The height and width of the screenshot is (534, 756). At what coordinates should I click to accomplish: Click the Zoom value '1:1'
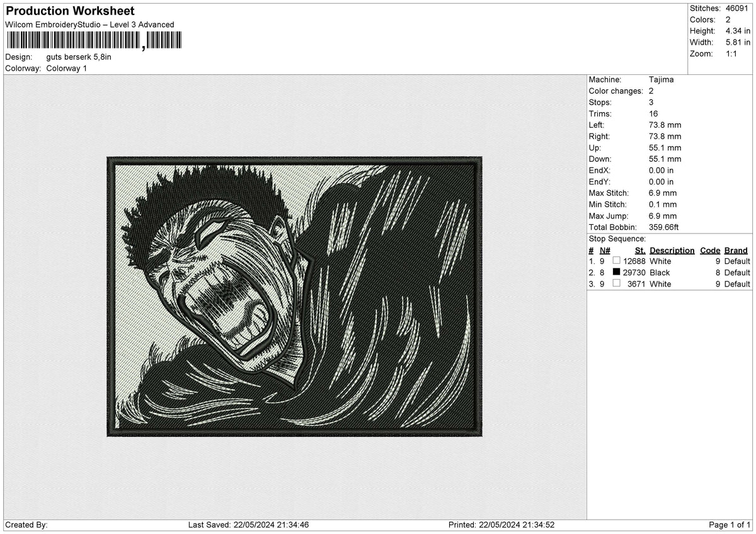[x=732, y=54]
